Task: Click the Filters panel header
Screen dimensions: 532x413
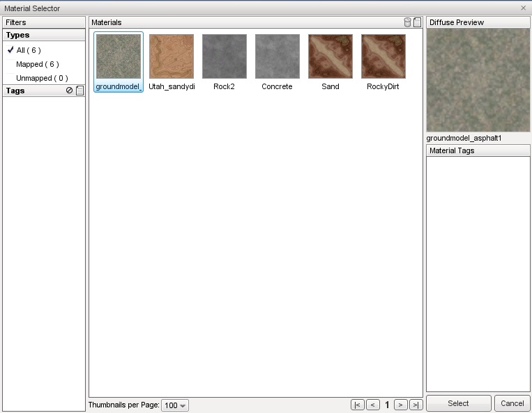Action: (x=44, y=22)
